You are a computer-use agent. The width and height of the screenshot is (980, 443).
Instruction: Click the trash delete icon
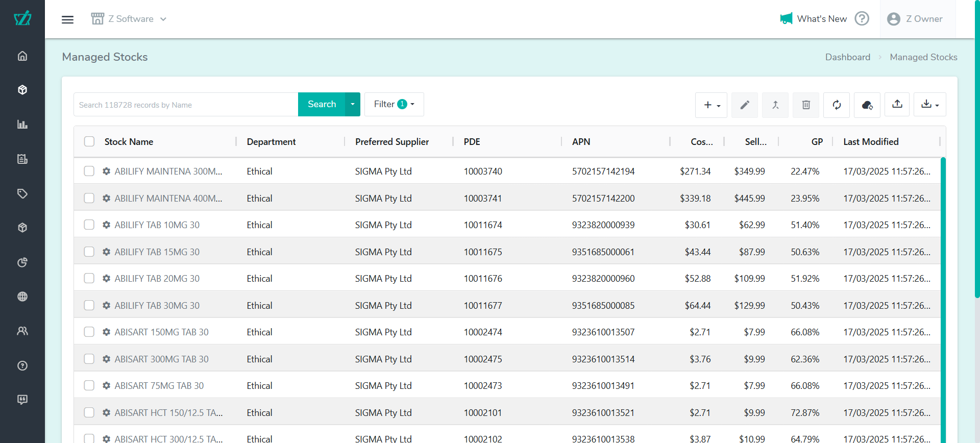(x=805, y=105)
